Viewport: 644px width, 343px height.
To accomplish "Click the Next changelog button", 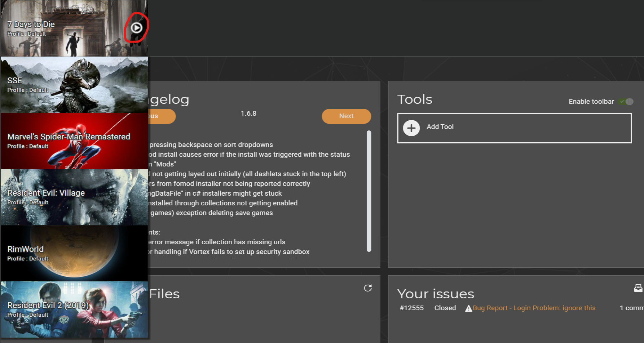I will (x=346, y=116).
